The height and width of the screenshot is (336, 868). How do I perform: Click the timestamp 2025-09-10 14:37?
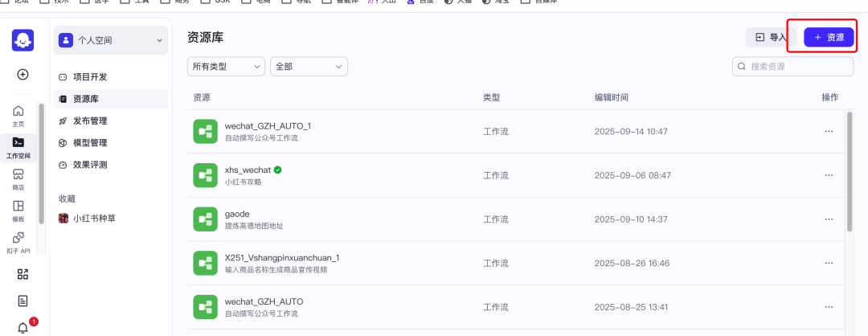(631, 219)
